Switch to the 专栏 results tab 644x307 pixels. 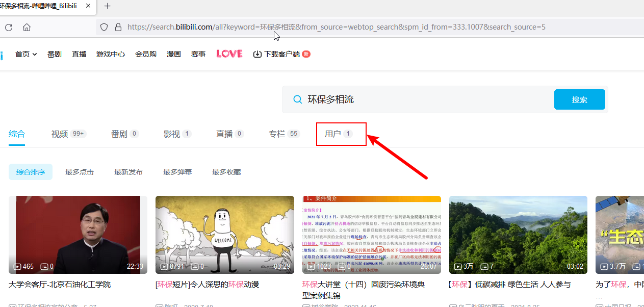[x=285, y=134]
